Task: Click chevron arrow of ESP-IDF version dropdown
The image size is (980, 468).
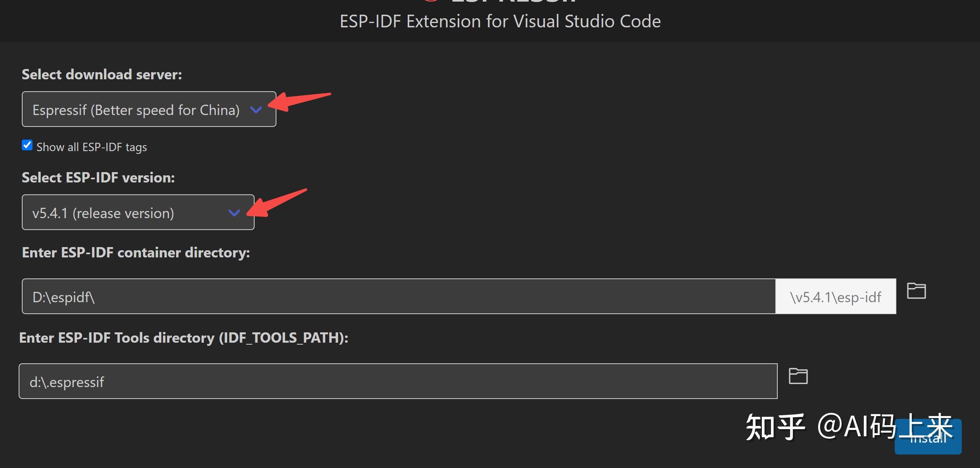Action: click(x=234, y=213)
